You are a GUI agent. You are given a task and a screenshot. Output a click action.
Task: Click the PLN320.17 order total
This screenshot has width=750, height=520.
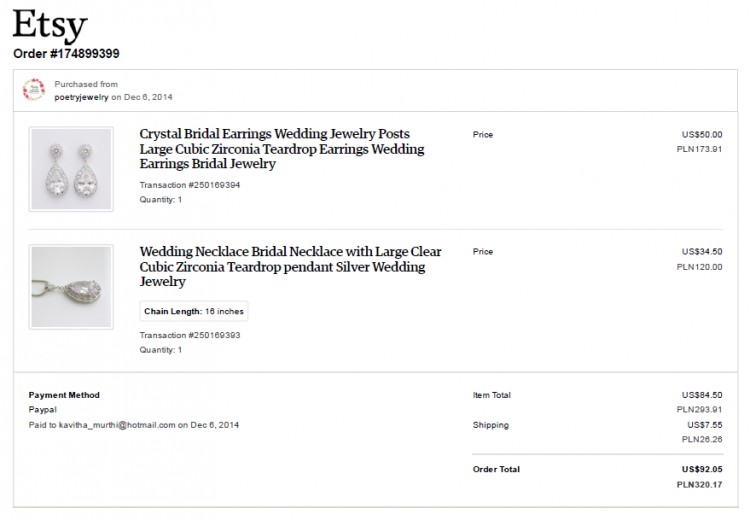coord(699,485)
